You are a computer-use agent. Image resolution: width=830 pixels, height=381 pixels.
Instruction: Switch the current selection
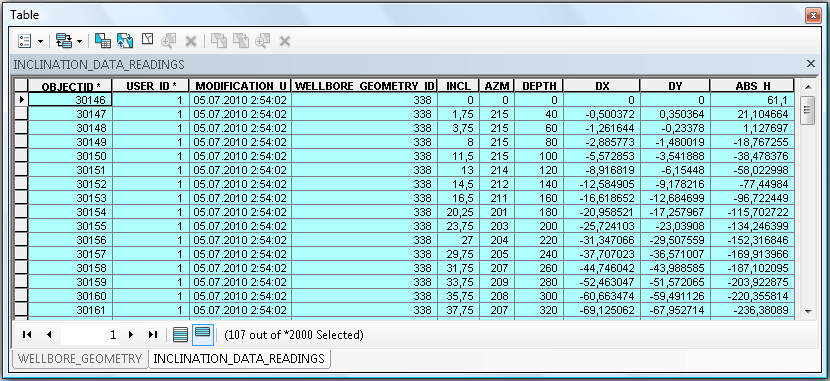(125, 41)
